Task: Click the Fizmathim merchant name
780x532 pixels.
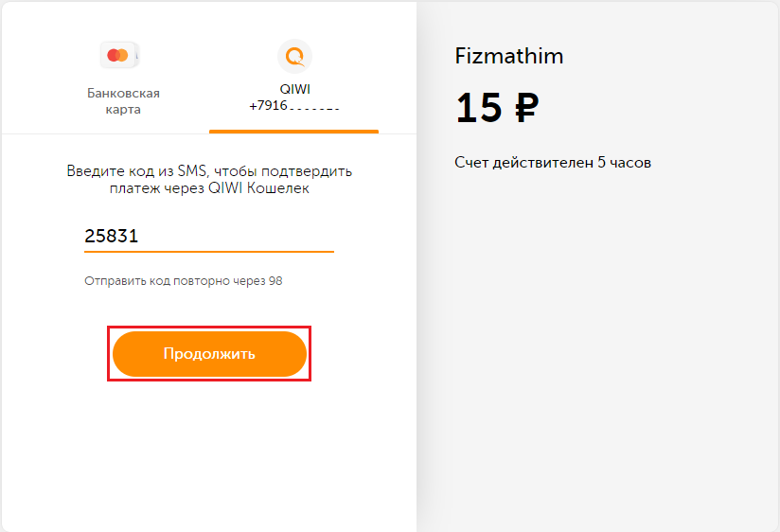Action: 509,56
